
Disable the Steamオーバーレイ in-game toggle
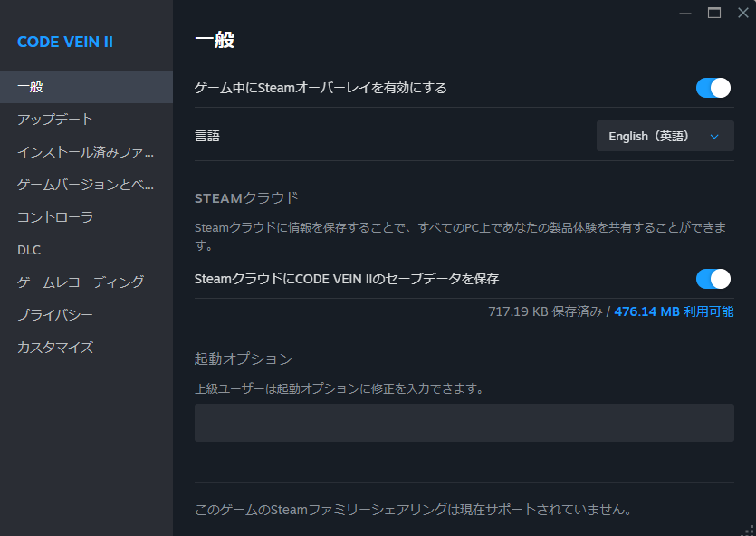pyautogui.click(x=713, y=88)
